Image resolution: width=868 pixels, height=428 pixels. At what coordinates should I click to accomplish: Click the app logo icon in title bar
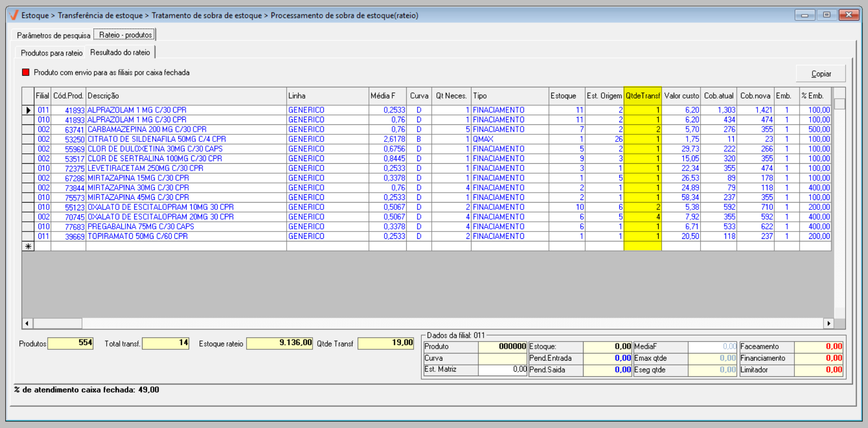click(14, 16)
